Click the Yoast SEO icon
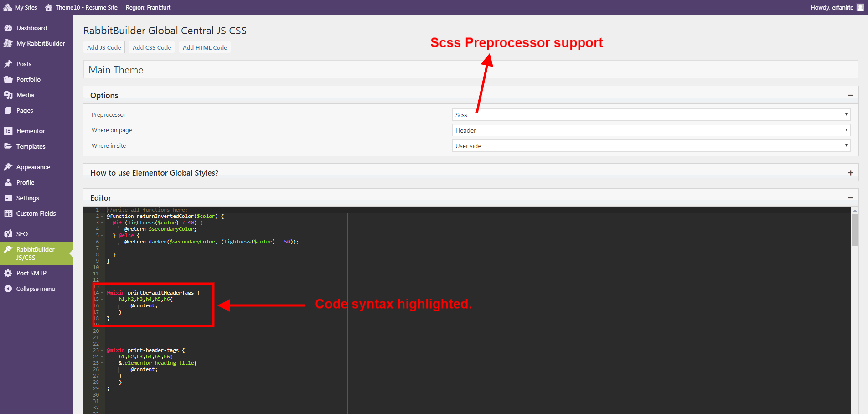The image size is (868, 414). tap(8, 234)
